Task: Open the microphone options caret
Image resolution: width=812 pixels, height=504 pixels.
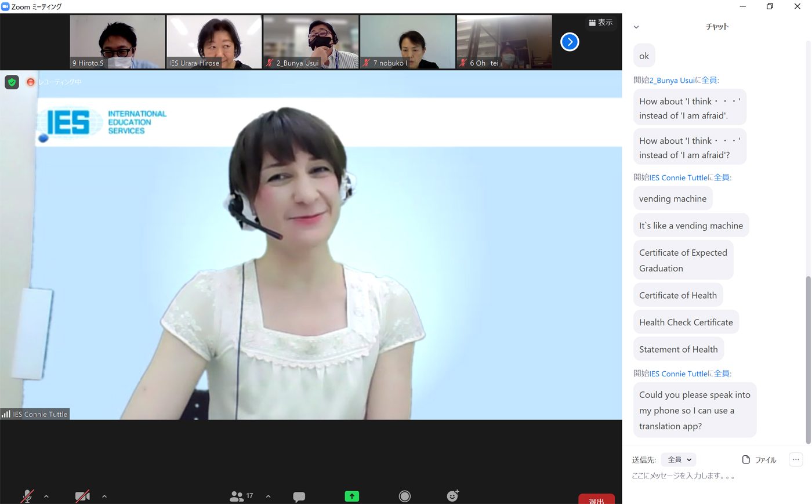Action: 46,496
